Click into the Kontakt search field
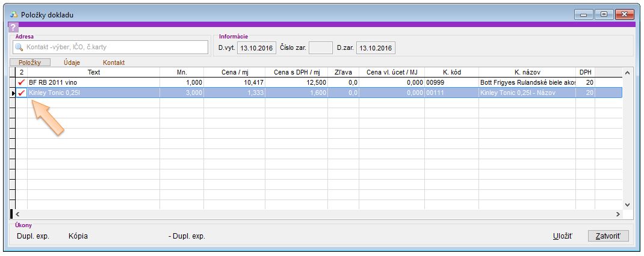Image resolution: width=644 pixels, height=256 pixels. (114, 47)
